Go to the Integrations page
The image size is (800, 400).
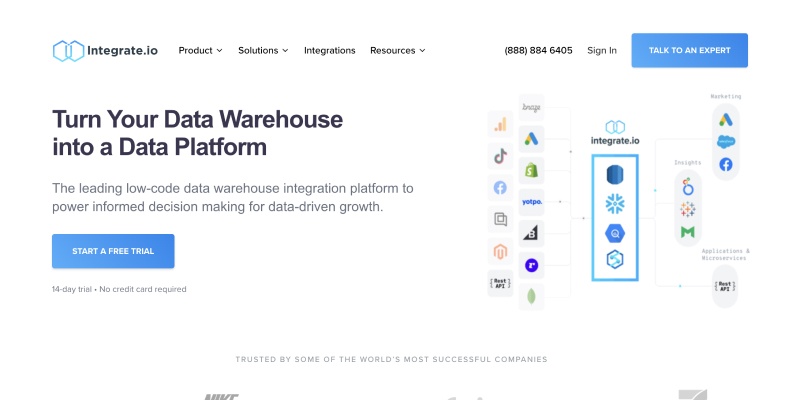tap(330, 51)
